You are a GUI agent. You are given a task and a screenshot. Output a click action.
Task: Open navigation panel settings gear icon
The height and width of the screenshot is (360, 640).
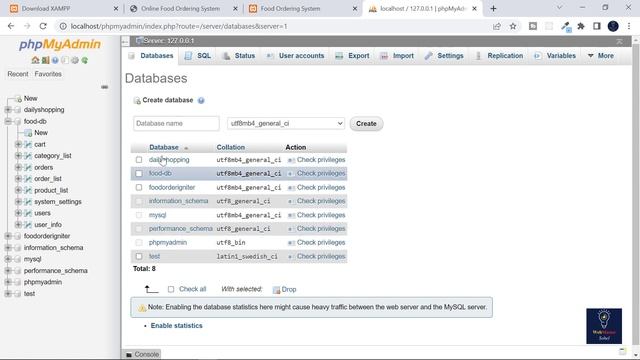point(75,60)
